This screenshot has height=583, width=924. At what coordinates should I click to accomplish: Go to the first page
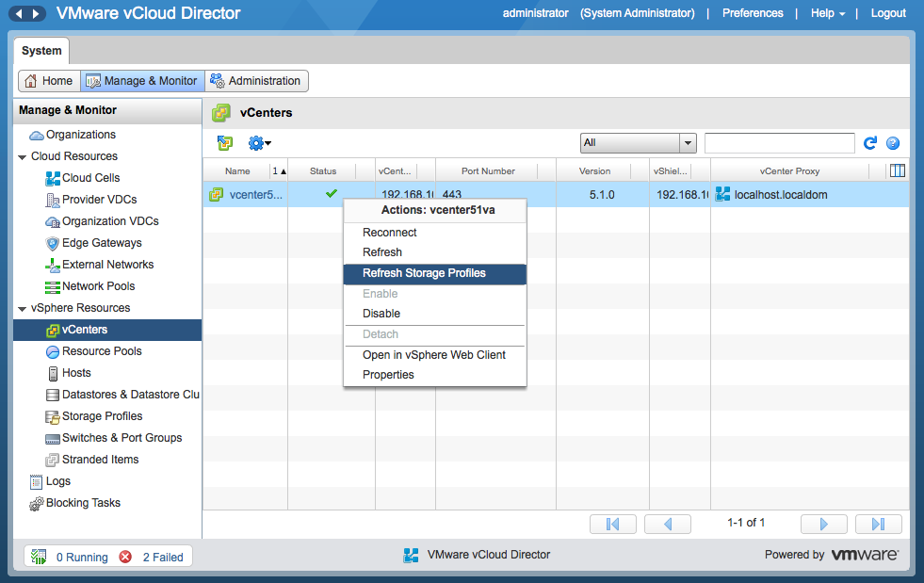pyautogui.click(x=613, y=524)
